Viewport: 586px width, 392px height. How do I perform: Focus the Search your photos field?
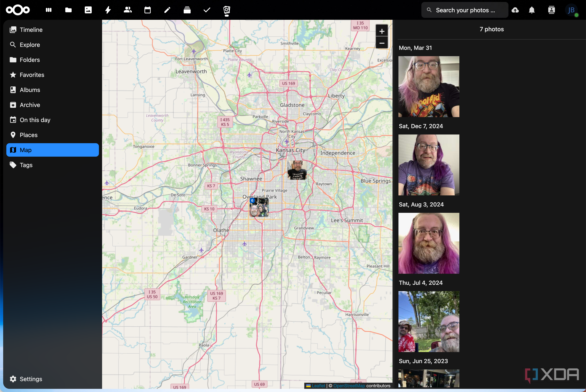(465, 10)
